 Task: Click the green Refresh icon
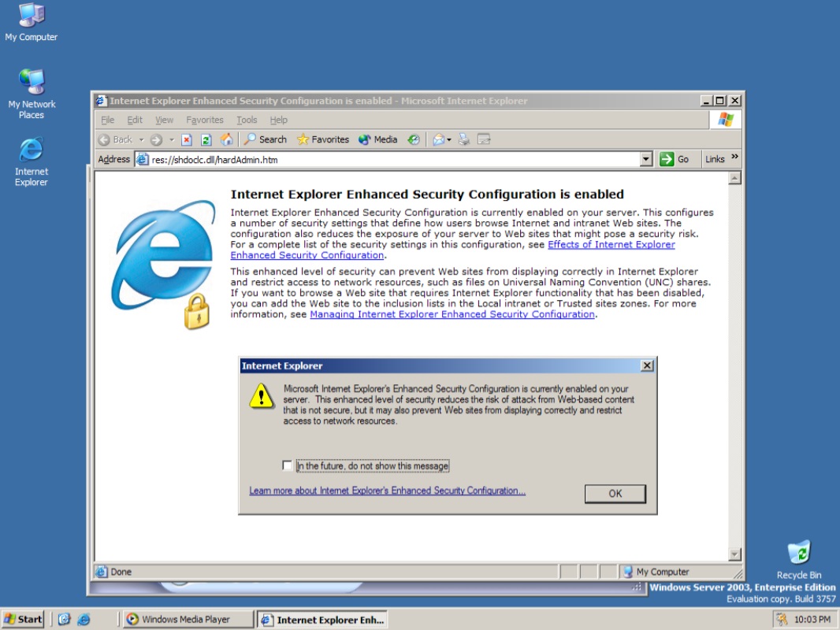pos(206,139)
